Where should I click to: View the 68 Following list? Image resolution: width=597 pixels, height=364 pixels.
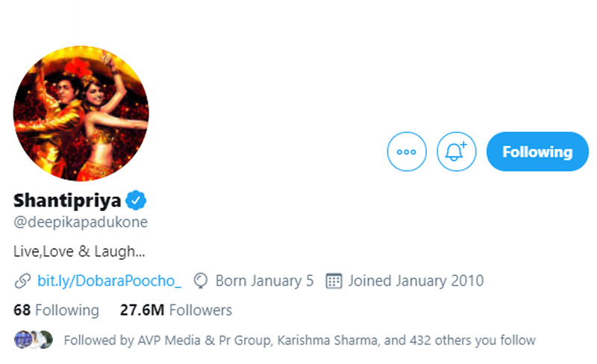click(56, 310)
